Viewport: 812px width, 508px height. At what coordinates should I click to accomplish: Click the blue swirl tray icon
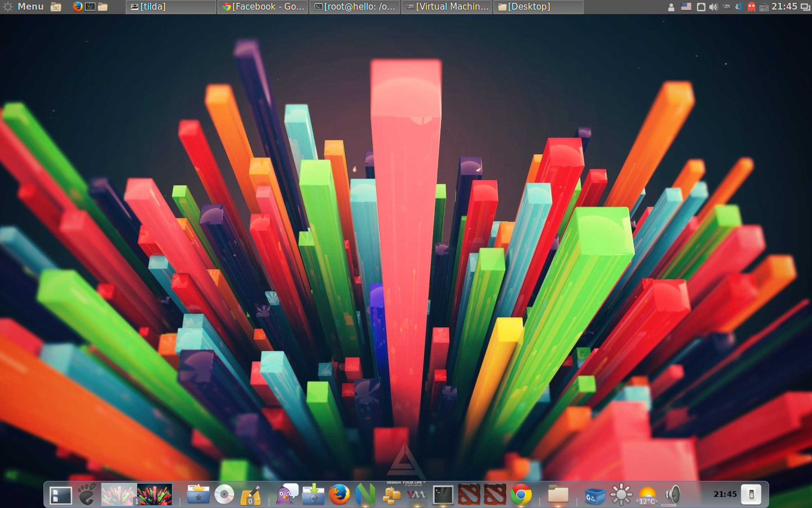[739, 7]
